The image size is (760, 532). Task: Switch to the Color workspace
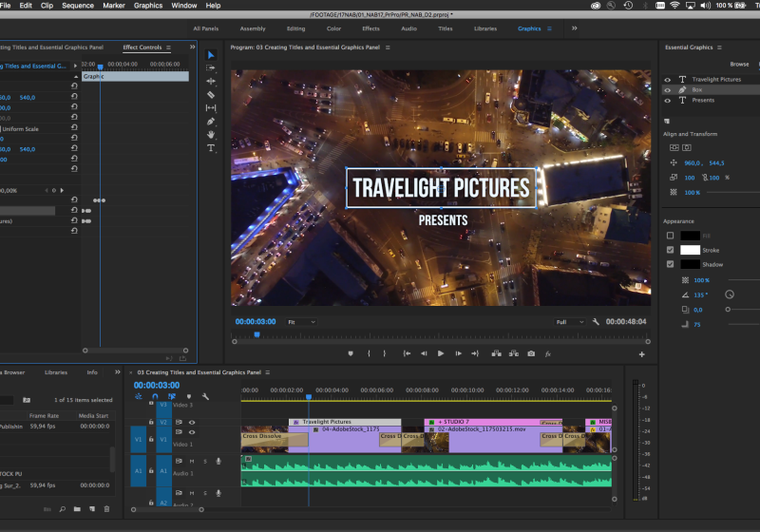334,28
